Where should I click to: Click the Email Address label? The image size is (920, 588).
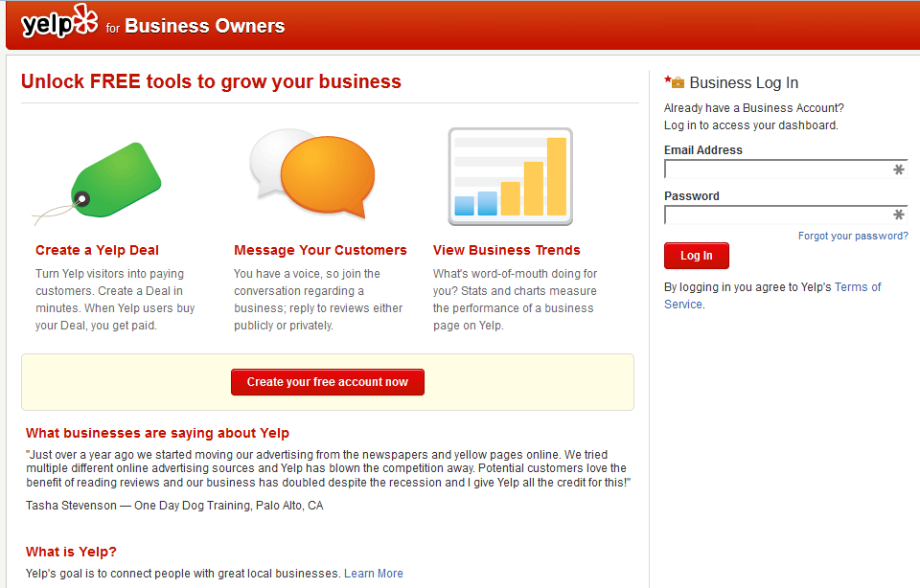coord(702,150)
